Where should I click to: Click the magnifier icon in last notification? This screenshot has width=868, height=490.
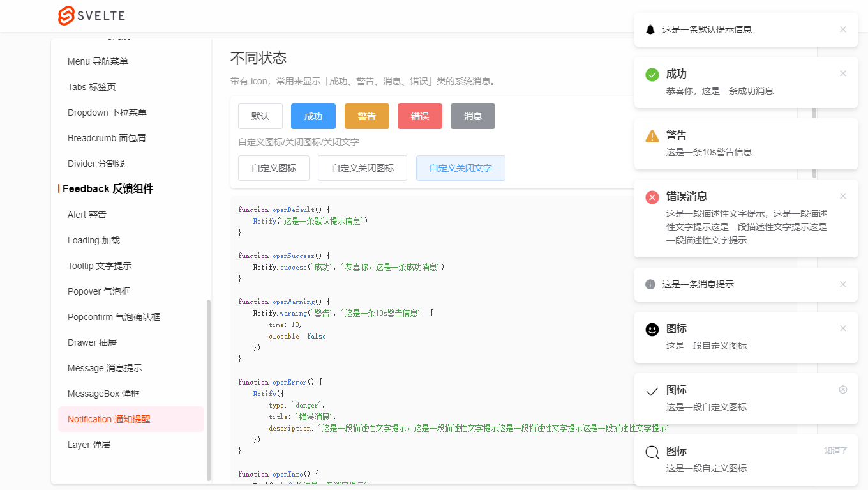coord(652,452)
